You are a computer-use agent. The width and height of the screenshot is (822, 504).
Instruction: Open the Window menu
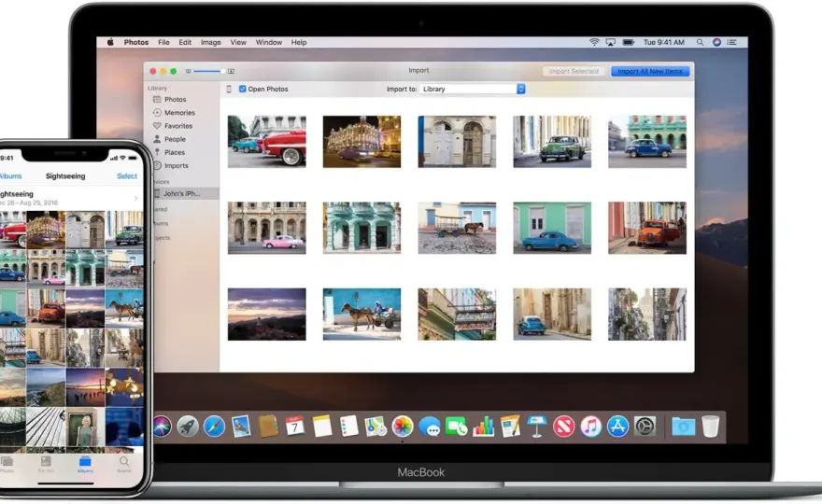click(x=269, y=42)
